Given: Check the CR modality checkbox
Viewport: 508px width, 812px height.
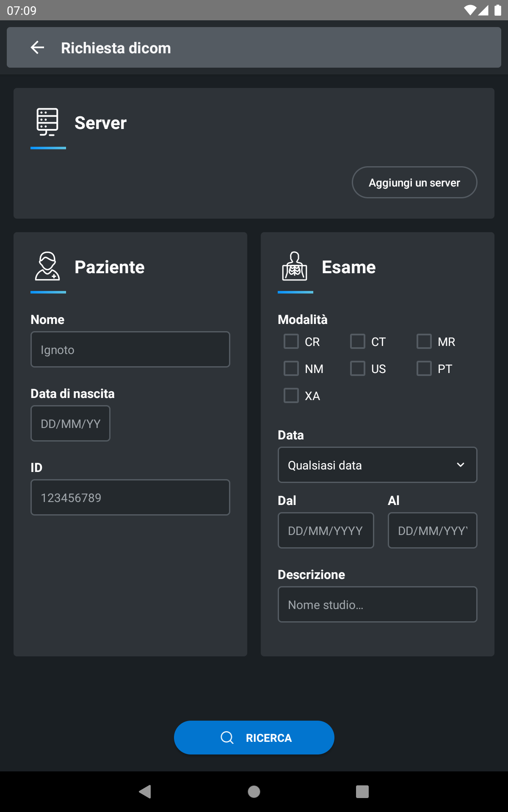Looking at the screenshot, I should (x=291, y=341).
